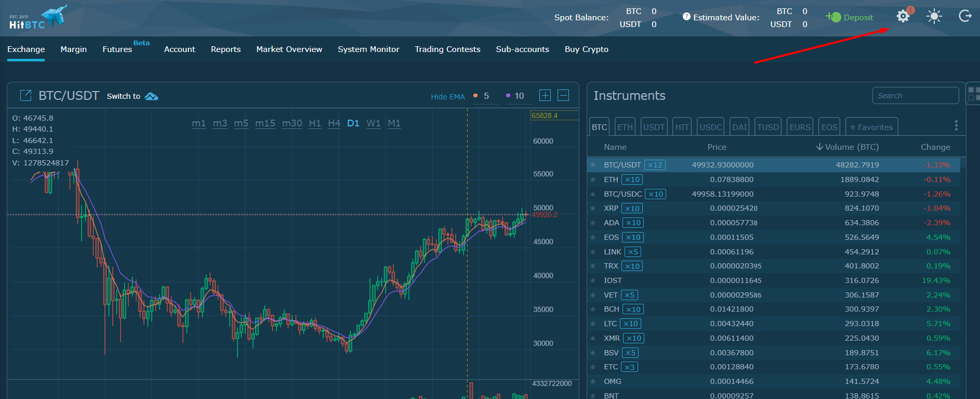
Task: Open System Monitor
Action: pyautogui.click(x=368, y=49)
